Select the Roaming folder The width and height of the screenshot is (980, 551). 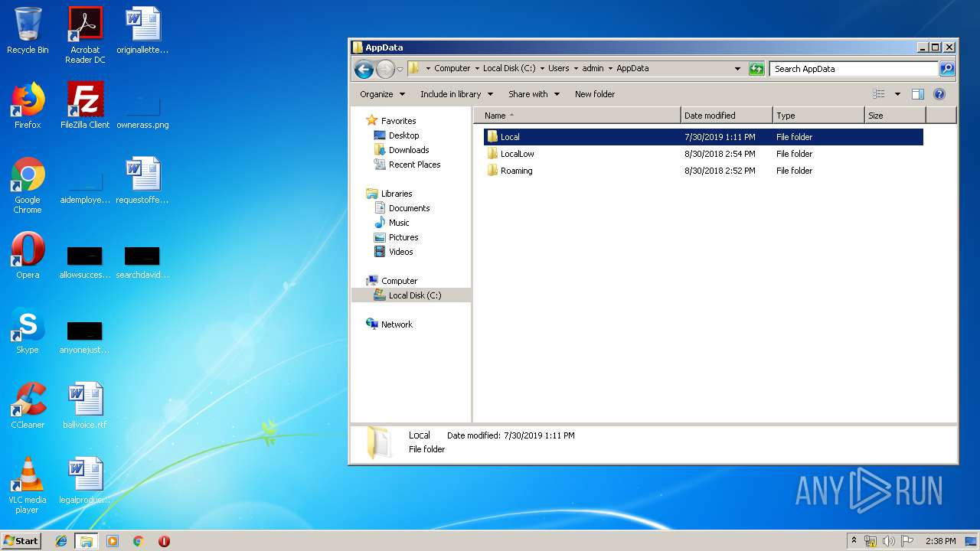(x=703, y=171)
